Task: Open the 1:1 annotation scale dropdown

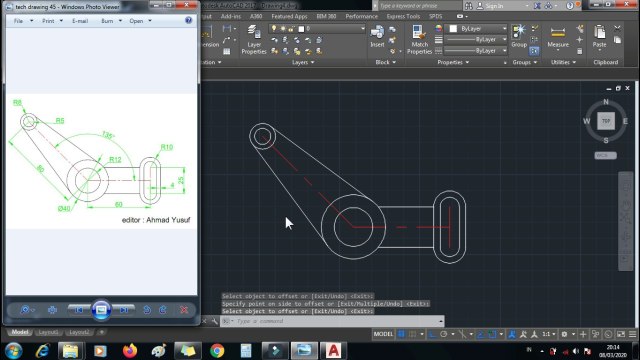Action: (548, 334)
